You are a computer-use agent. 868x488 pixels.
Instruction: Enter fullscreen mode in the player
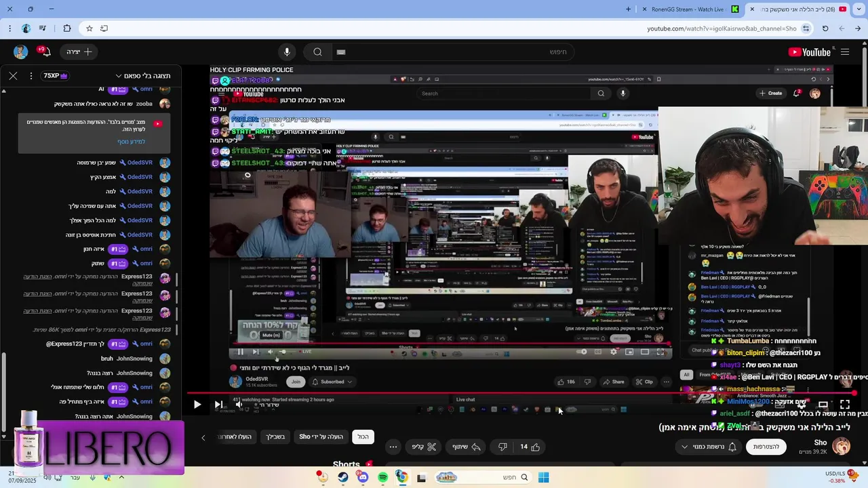tap(844, 405)
